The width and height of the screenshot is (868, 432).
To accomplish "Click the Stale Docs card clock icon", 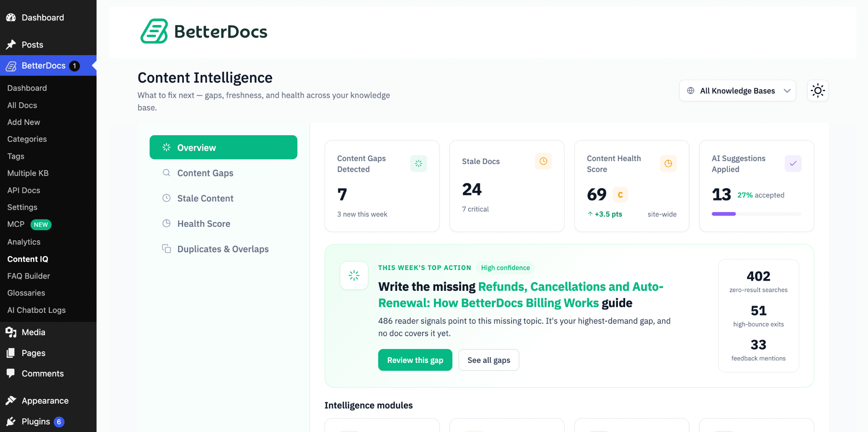I will tap(543, 161).
